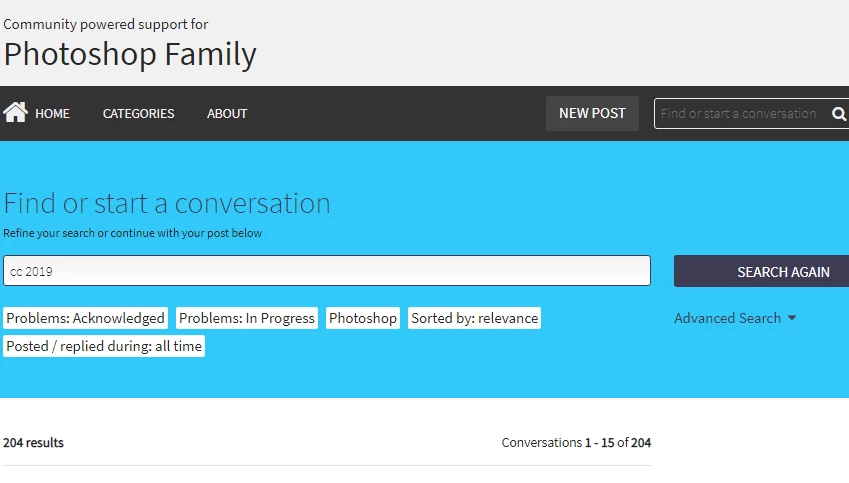Click 'Community powered support for' text
Image resolution: width=849 pixels, height=483 pixels.
(106, 24)
